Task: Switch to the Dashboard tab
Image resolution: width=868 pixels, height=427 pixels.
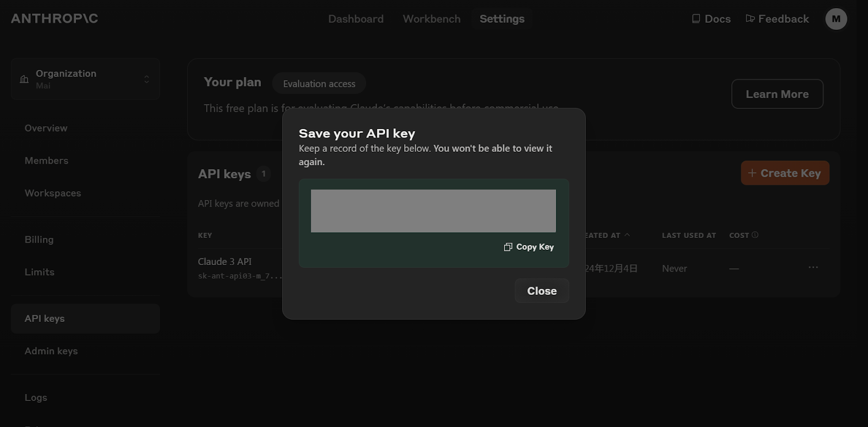Action: coord(355,19)
